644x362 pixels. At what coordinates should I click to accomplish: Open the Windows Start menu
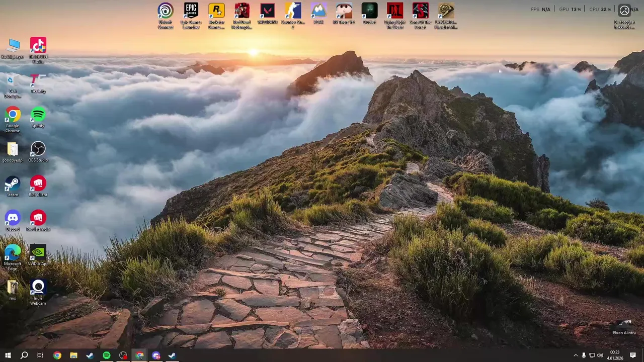[x=8, y=355]
